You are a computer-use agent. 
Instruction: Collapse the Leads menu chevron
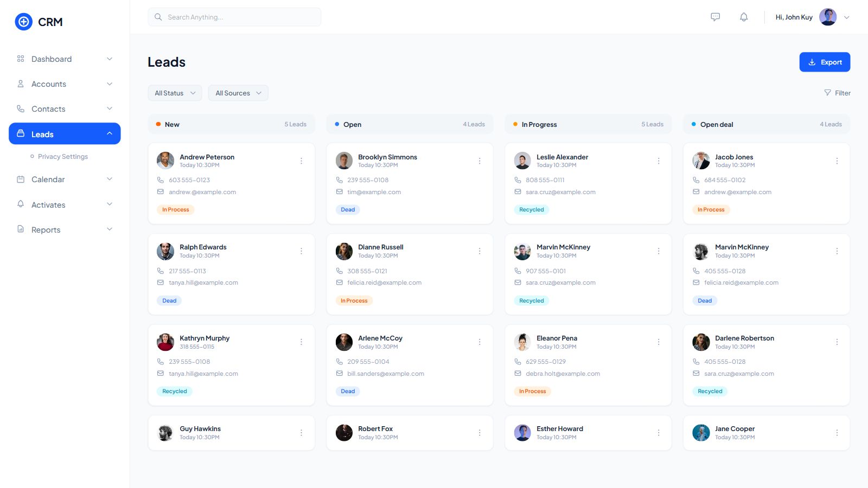click(110, 133)
